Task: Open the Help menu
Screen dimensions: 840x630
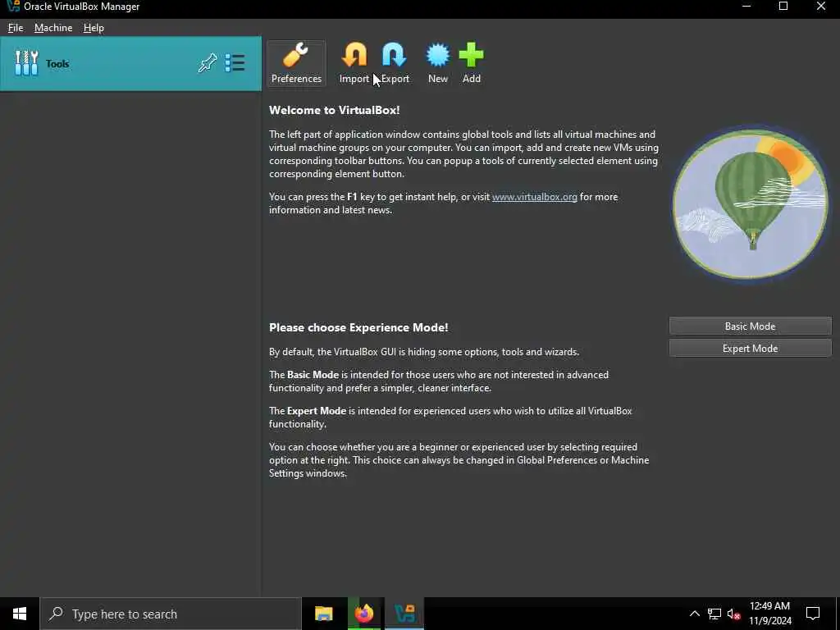Action: (94, 28)
